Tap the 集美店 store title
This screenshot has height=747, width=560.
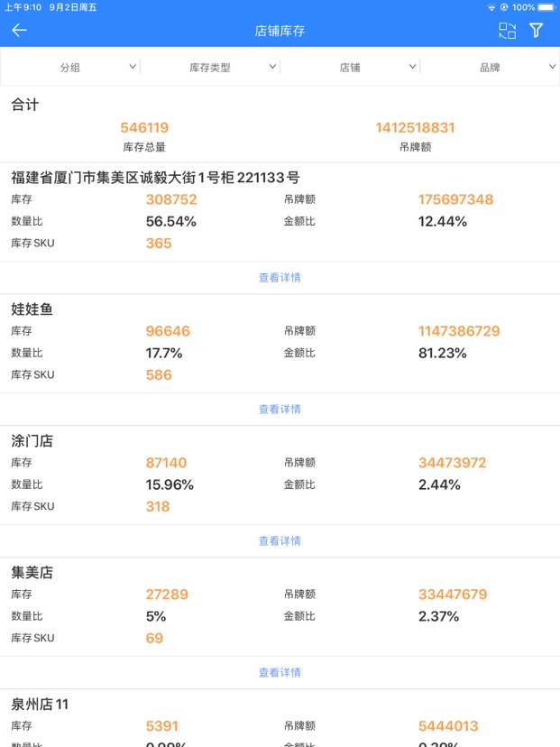pyautogui.click(x=32, y=573)
